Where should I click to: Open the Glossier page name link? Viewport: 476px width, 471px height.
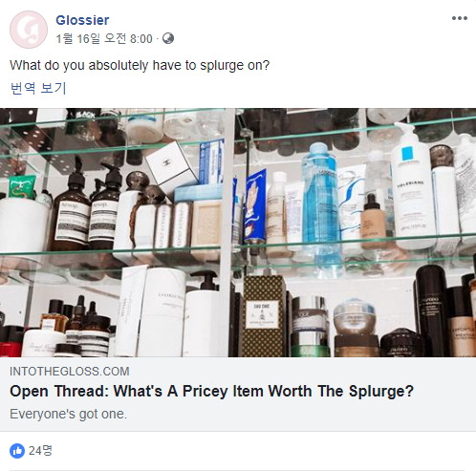(x=82, y=20)
